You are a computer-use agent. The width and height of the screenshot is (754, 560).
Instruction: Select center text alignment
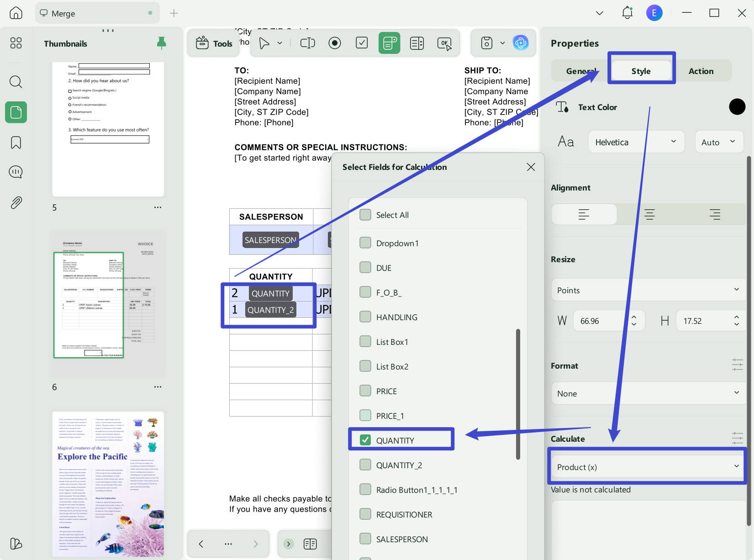click(x=649, y=214)
